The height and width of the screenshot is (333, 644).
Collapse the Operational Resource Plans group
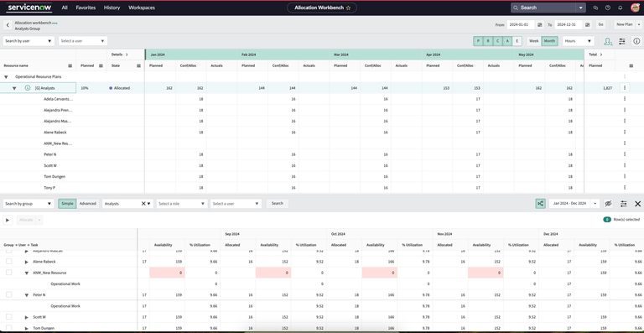(6, 77)
